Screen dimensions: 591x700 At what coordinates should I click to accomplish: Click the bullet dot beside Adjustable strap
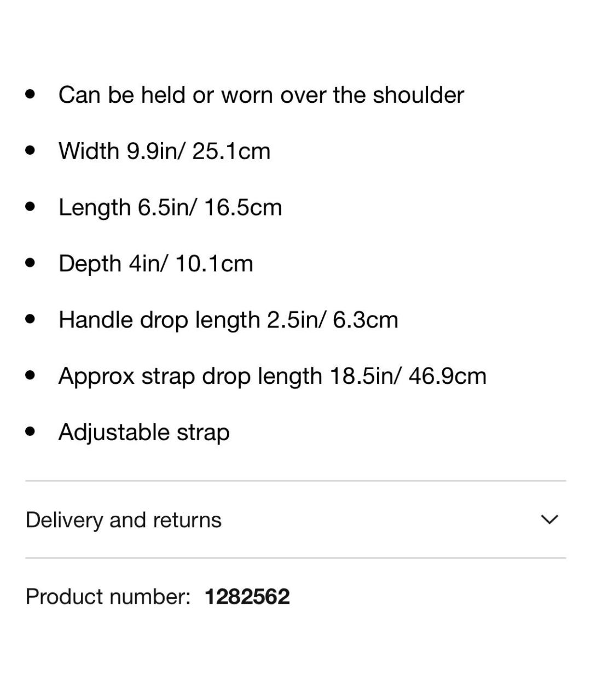(31, 431)
